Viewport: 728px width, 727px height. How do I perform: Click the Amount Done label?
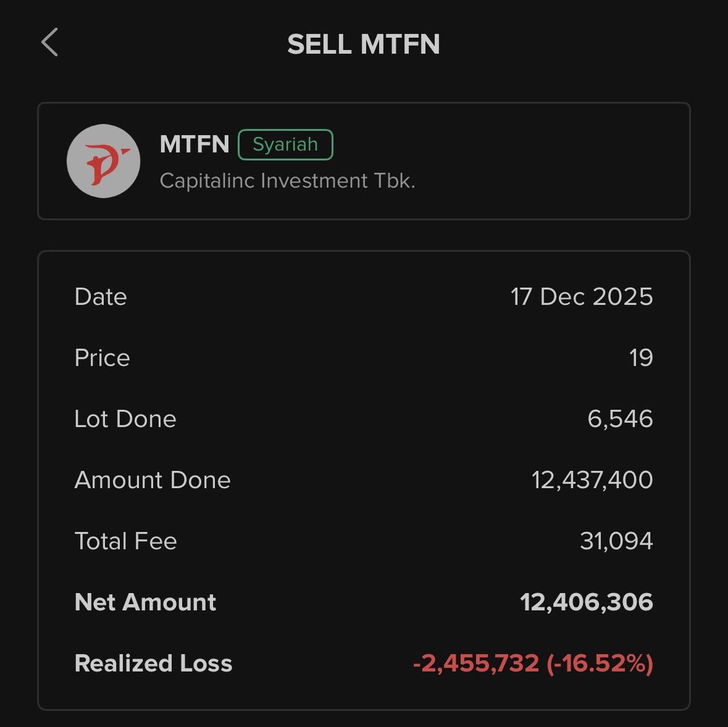(x=153, y=480)
